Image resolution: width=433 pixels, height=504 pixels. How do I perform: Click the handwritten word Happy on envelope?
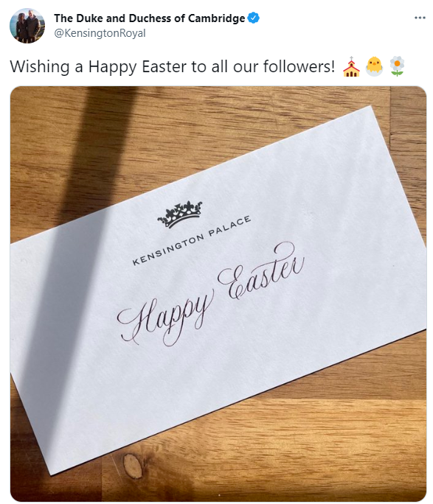pos(165,321)
